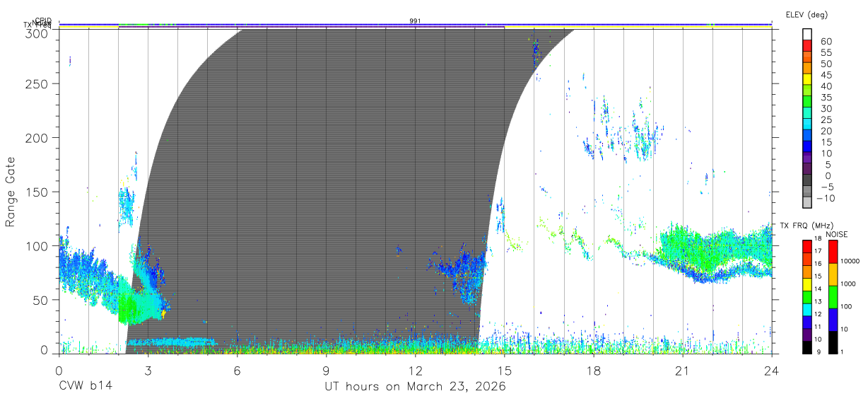Select the UT hours tick label '12'

click(x=415, y=371)
